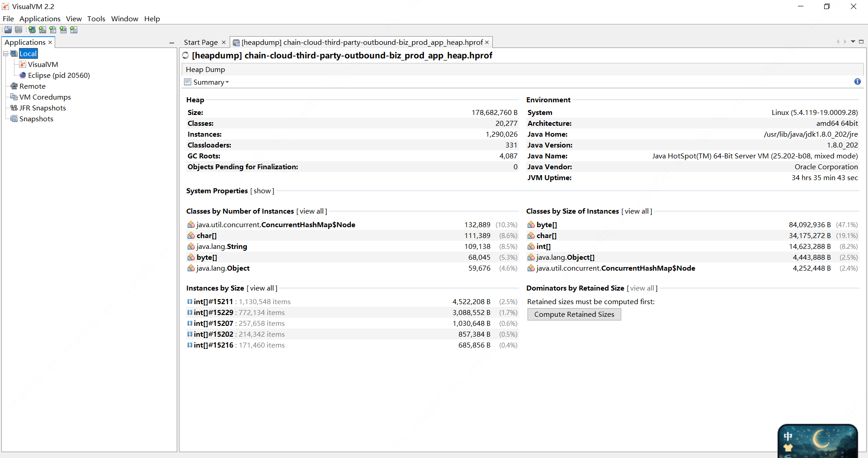868x458 pixels.
Task: Click the input method indicator at bottom right
Action: [x=788, y=436]
